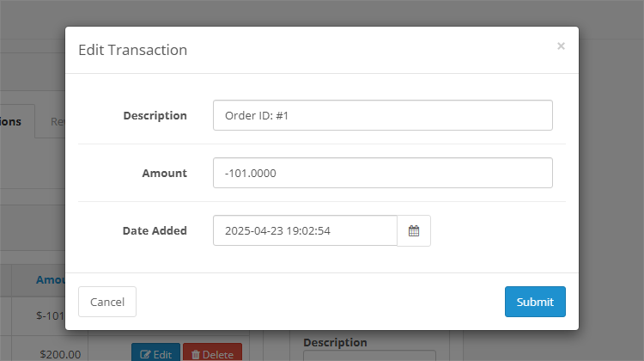
Task: Click the Amount label in the dialog
Action: [164, 173]
